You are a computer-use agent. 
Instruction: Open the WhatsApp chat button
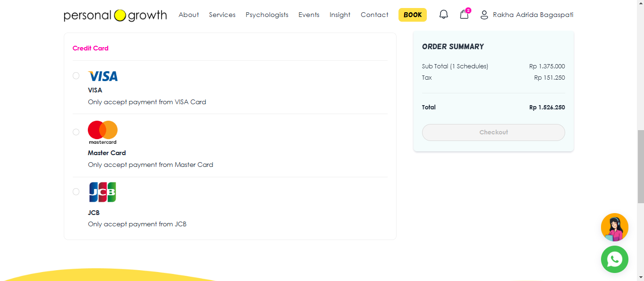614,259
